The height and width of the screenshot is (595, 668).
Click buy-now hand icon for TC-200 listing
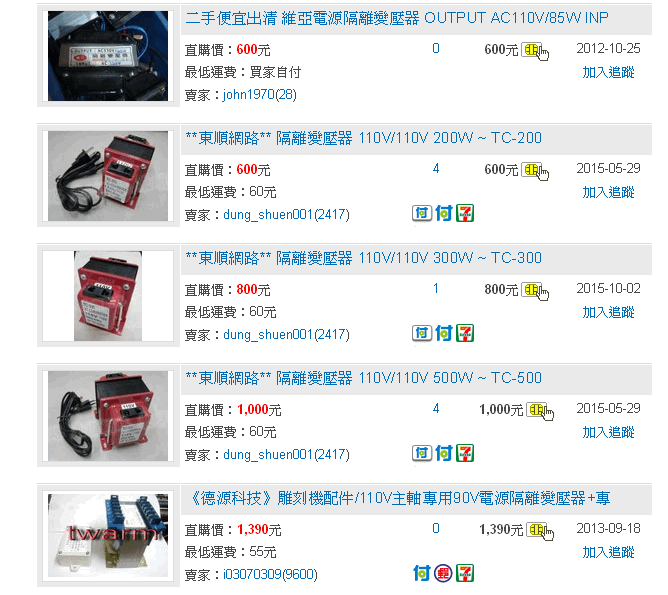(535, 171)
